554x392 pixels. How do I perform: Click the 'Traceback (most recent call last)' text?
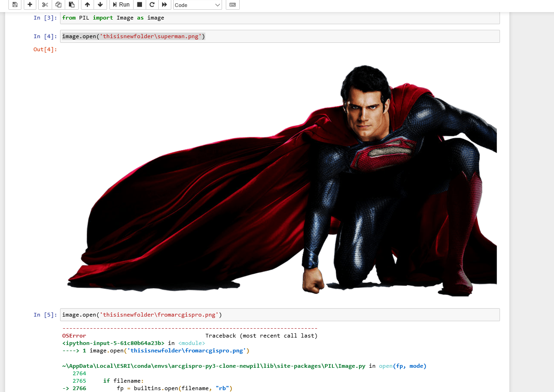262,336
